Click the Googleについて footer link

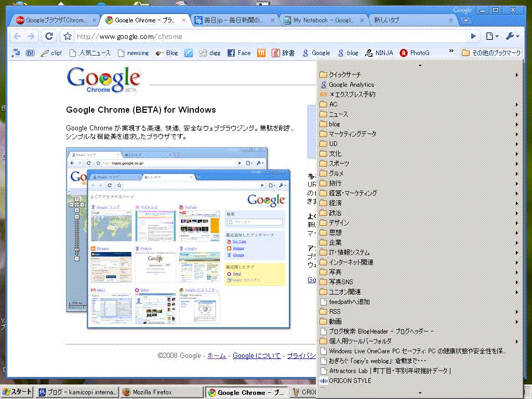(x=257, y=355)
